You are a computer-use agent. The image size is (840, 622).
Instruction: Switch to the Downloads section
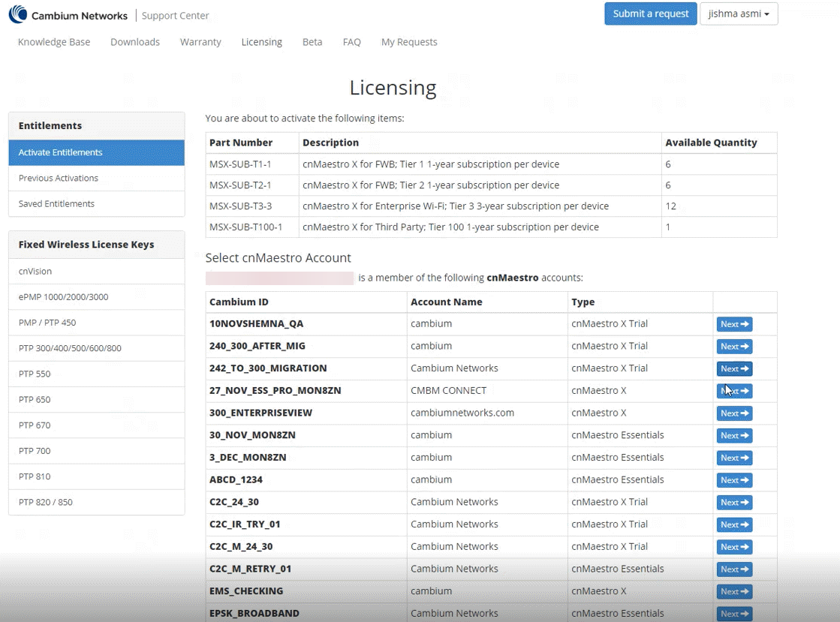[135, 42]
